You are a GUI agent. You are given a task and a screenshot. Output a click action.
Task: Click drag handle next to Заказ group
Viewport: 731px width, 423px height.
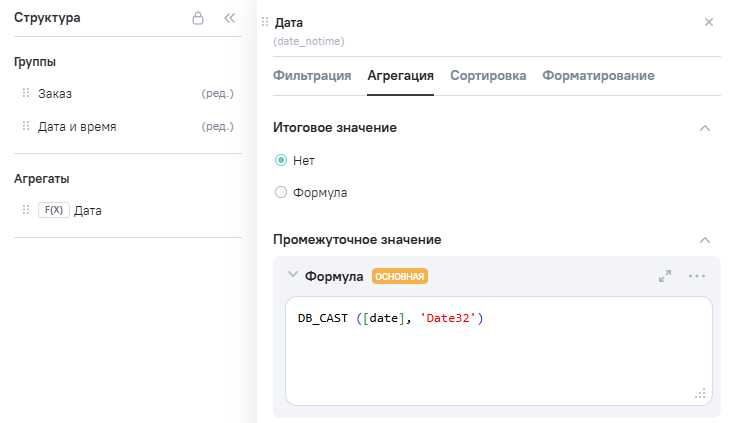(x=26, y=93)
